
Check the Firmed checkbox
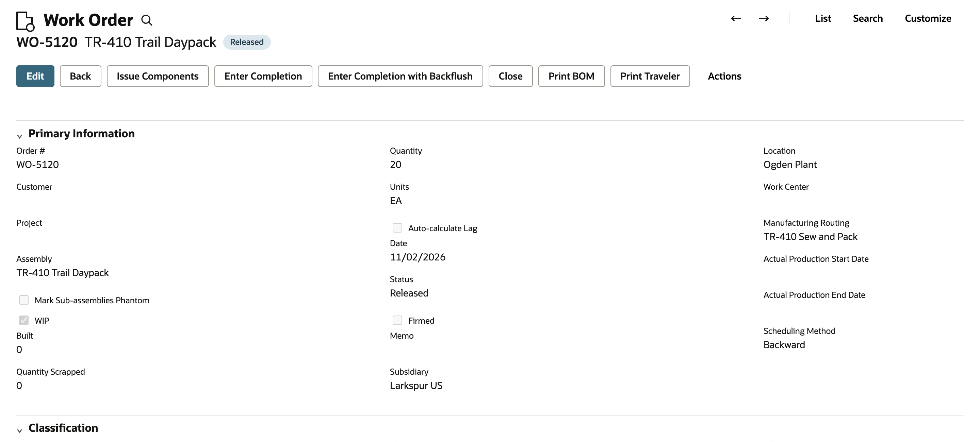point(397,320)
